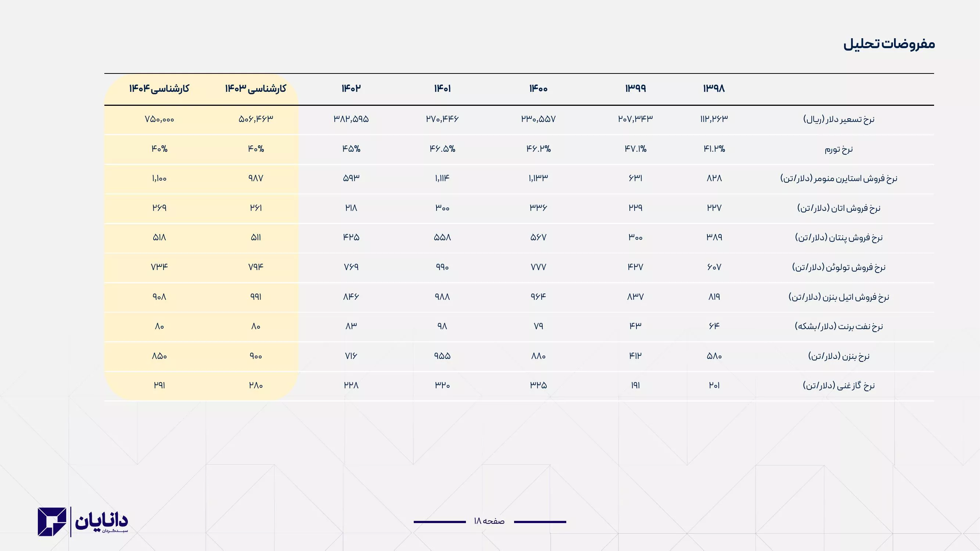The image size is (980, 551).
Task: Select row label نرخ فروش اتیل بنزن
Action: [x=839, y=297]
